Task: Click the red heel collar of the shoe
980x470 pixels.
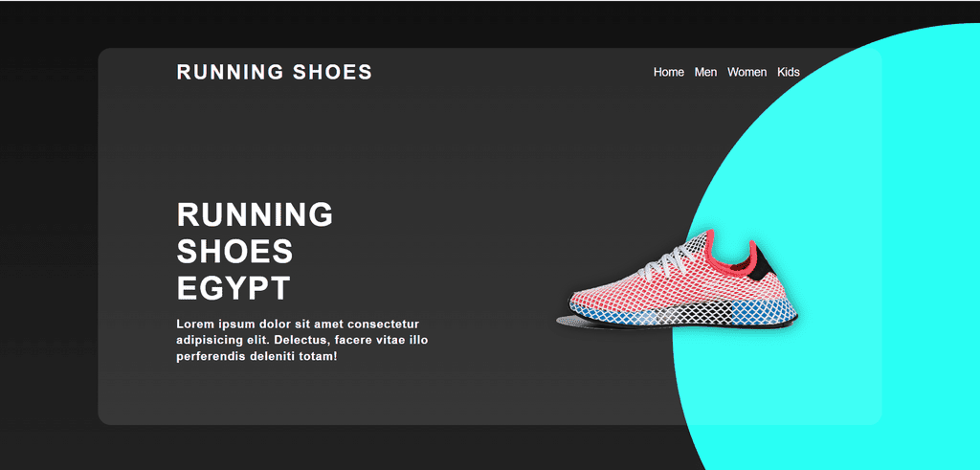Action: (x=736, y=255)
